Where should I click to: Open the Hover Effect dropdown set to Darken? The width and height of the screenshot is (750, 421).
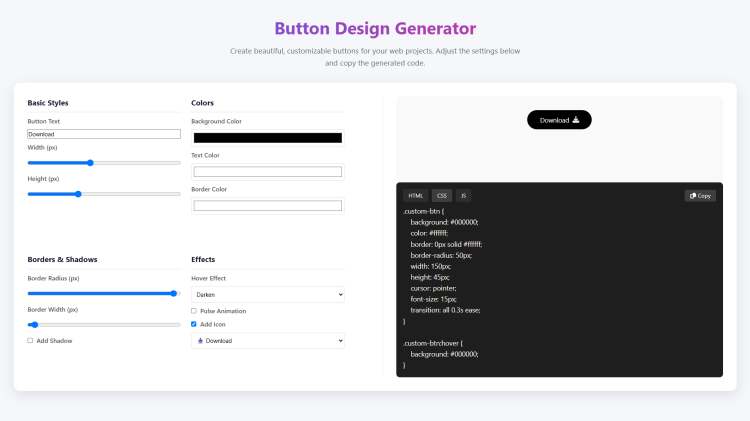point(267,295)
